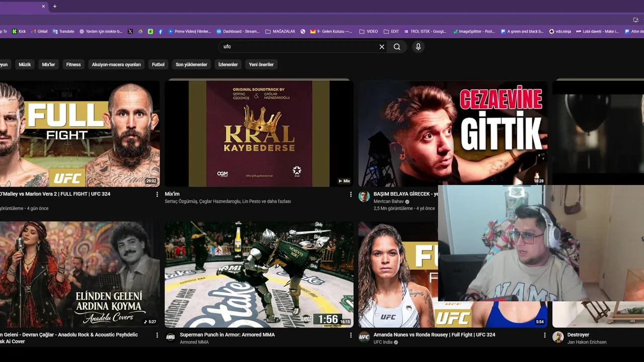Select the Aksiyon-macera oyunları filter chip
Viewport: 644px width, 362px height.
coord(116,64)
